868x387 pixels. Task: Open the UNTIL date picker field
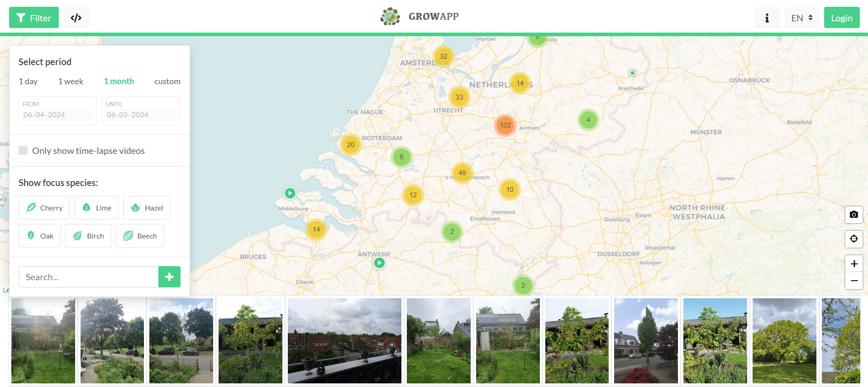[140, 115]
